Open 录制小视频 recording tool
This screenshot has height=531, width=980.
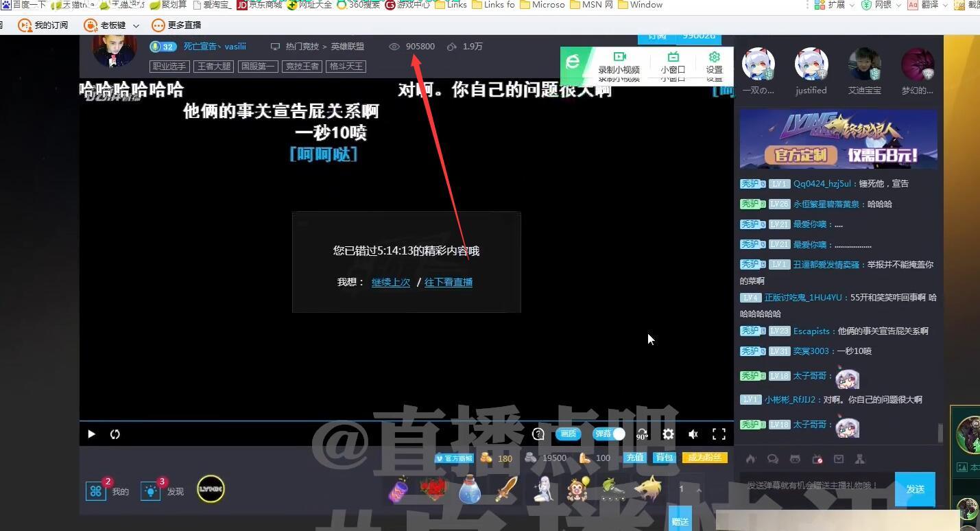click(619, 62)
